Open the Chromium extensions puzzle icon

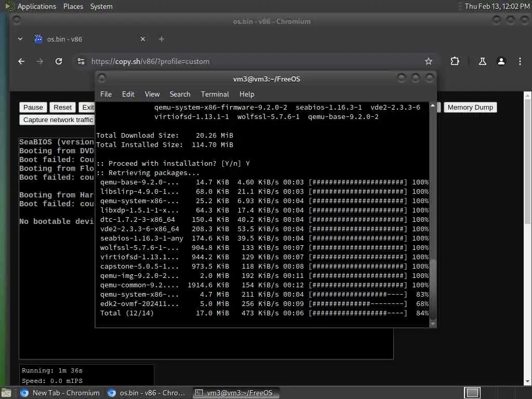(455, 61)
